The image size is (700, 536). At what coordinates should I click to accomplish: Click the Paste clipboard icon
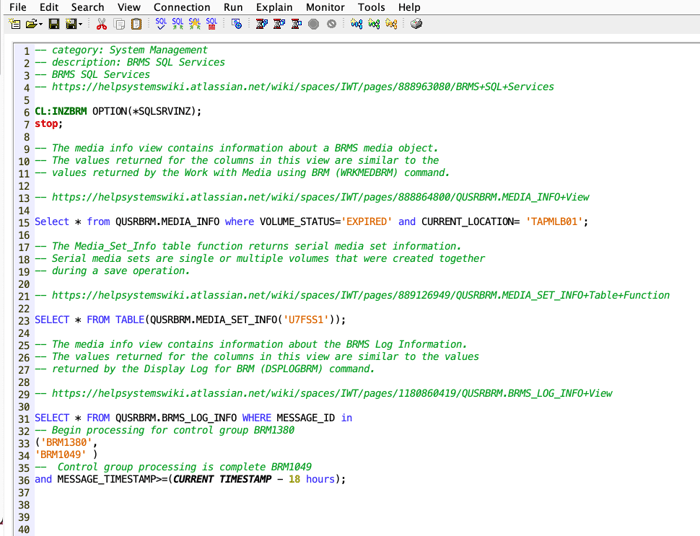click(x=136, y=23)
